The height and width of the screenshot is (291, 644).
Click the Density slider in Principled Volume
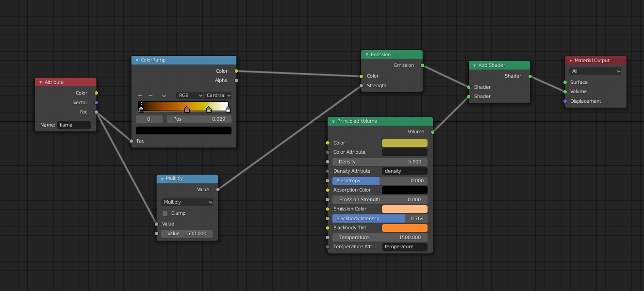(380, 162)
